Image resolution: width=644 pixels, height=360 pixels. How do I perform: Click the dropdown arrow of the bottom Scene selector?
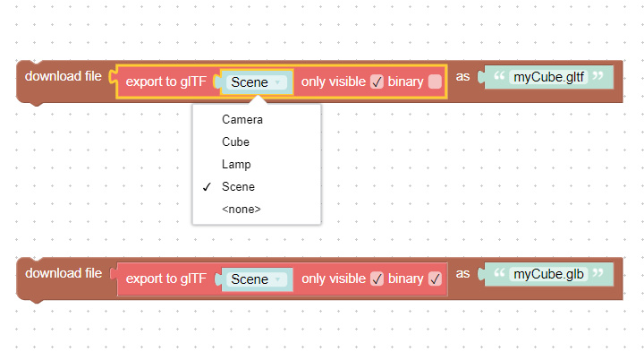278,279
